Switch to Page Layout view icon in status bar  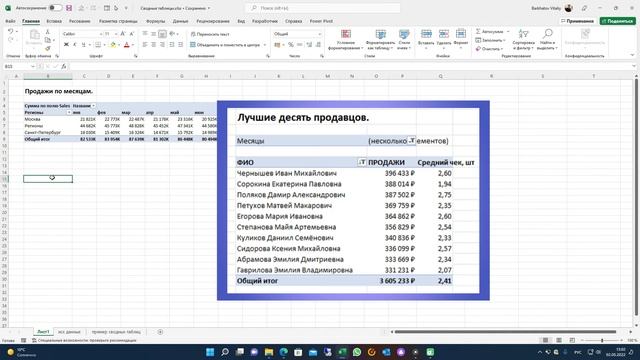click(559, 340)
